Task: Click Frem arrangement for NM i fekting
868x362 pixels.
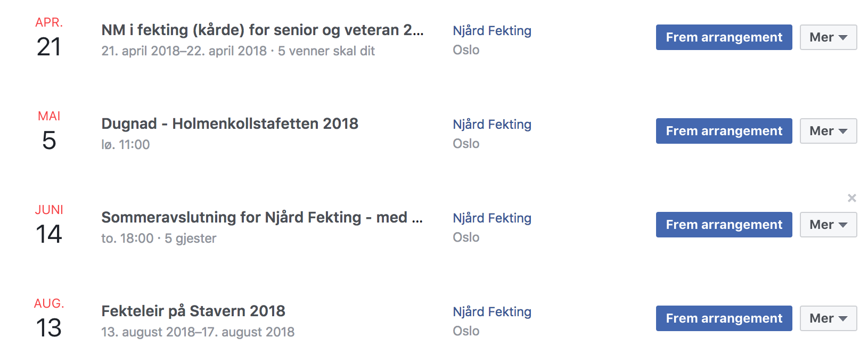Action: (x=724, y=37)
